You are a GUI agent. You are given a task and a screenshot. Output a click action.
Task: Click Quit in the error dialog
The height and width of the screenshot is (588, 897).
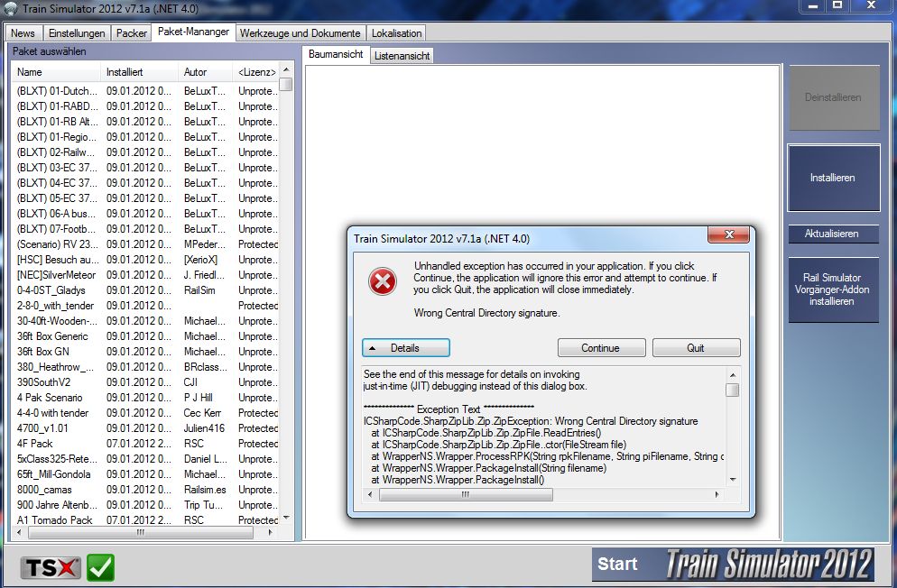coord(696,348)
